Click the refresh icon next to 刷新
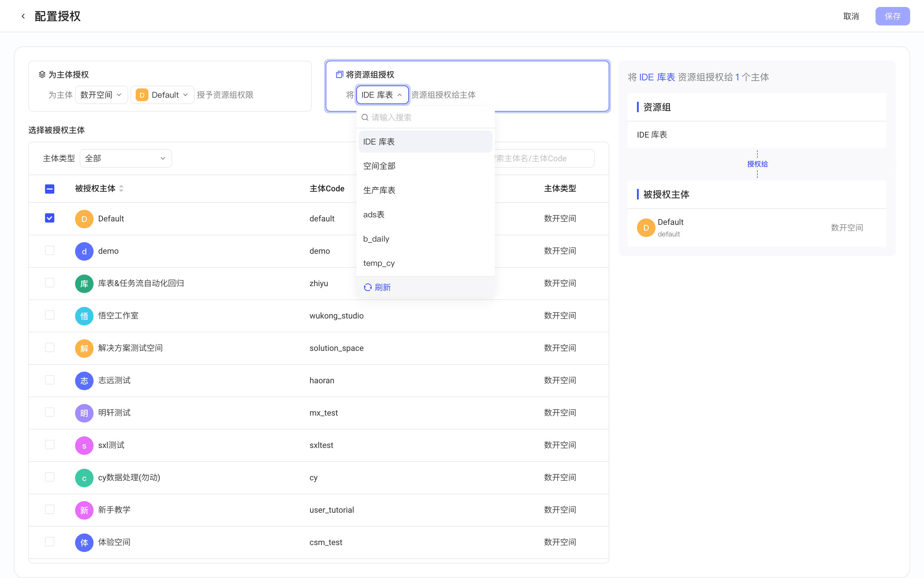The image size is (924, 578). pos(368,288)
